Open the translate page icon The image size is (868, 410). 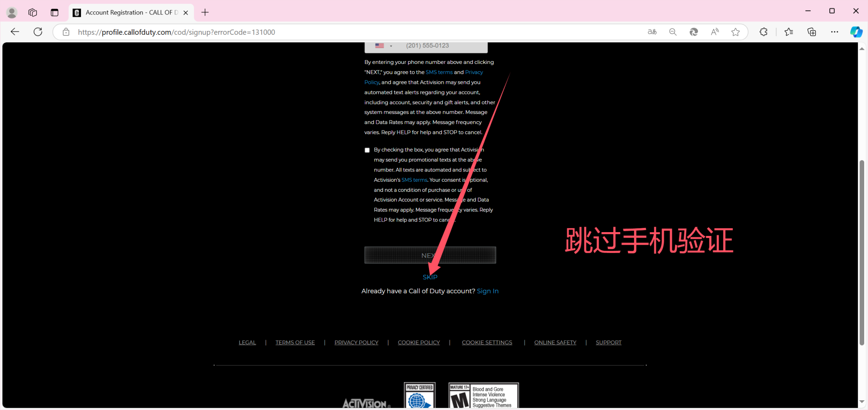(652, 32)
